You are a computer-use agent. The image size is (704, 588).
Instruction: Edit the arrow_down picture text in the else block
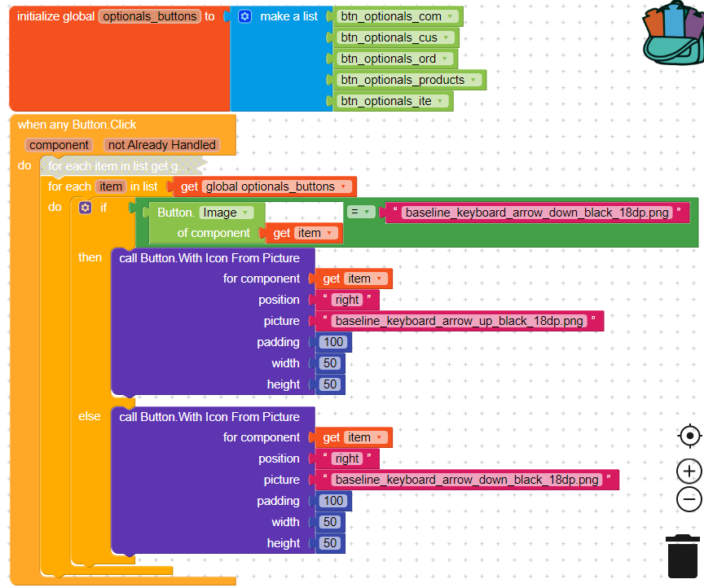[467, 480]
